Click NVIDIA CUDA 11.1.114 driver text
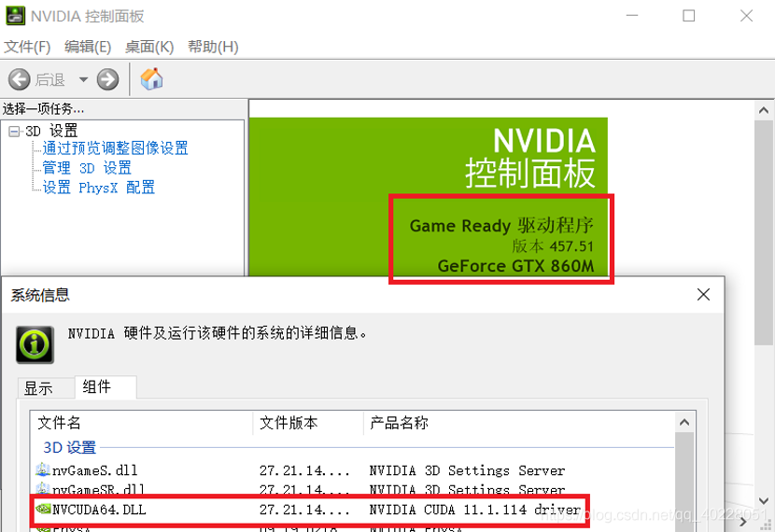 475,510
